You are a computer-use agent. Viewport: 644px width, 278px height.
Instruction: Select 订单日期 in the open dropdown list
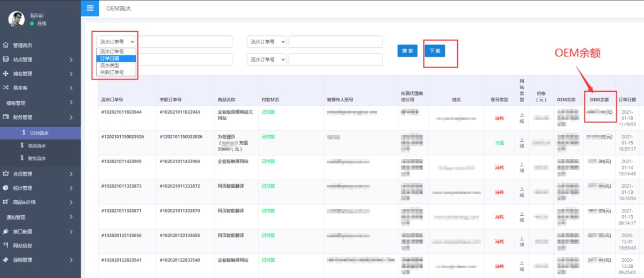(x=116, y=58)
